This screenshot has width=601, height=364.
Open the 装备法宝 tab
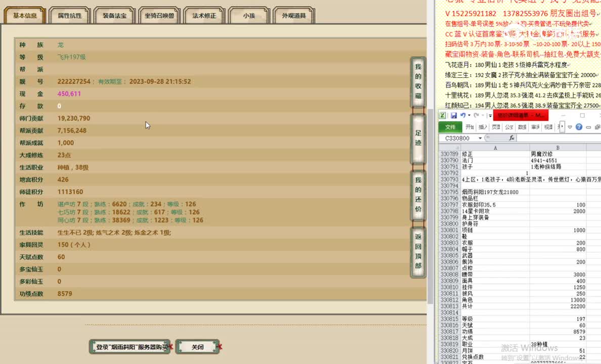click(x=114, y=15)
